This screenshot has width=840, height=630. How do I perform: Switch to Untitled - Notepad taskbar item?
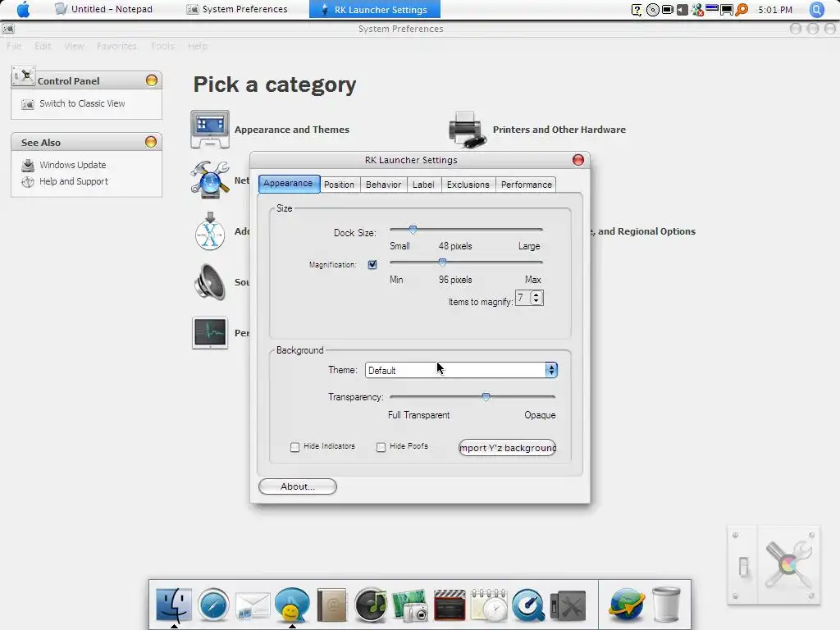pyautogui.click(x=104, y=9)
